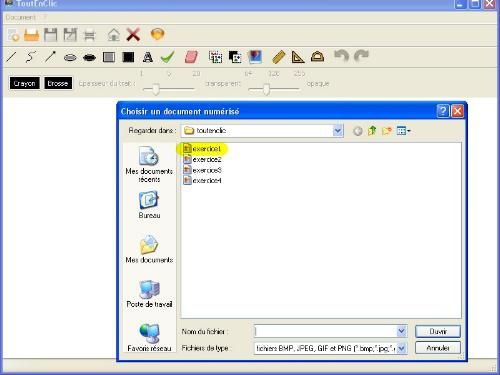Expand the 'Regarder dans' folder dropdown

coord(338,131)
